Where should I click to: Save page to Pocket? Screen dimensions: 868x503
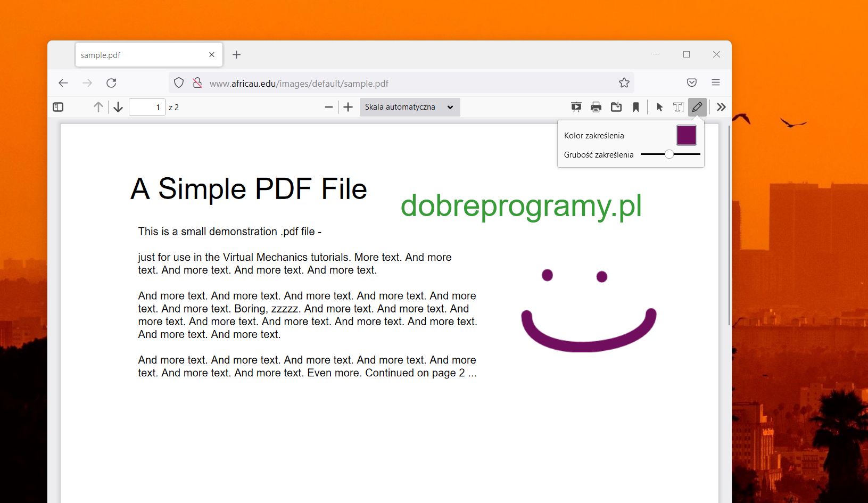[x=692, y=83]
